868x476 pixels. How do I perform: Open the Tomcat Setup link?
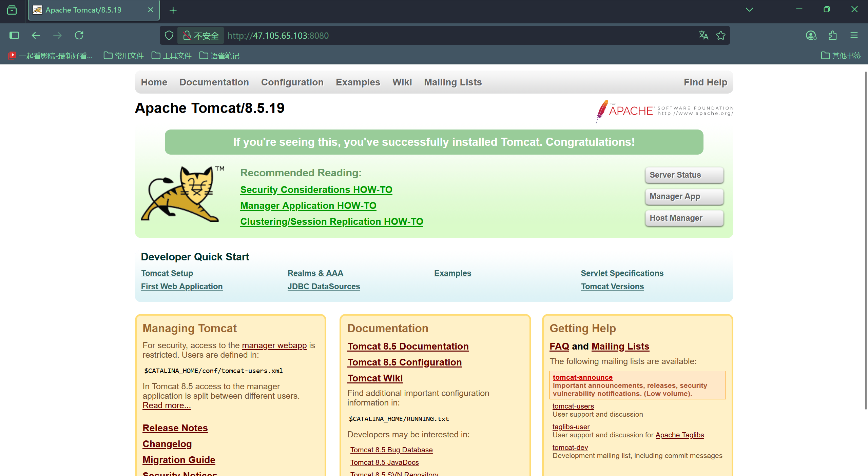click(x=167, y=273)
